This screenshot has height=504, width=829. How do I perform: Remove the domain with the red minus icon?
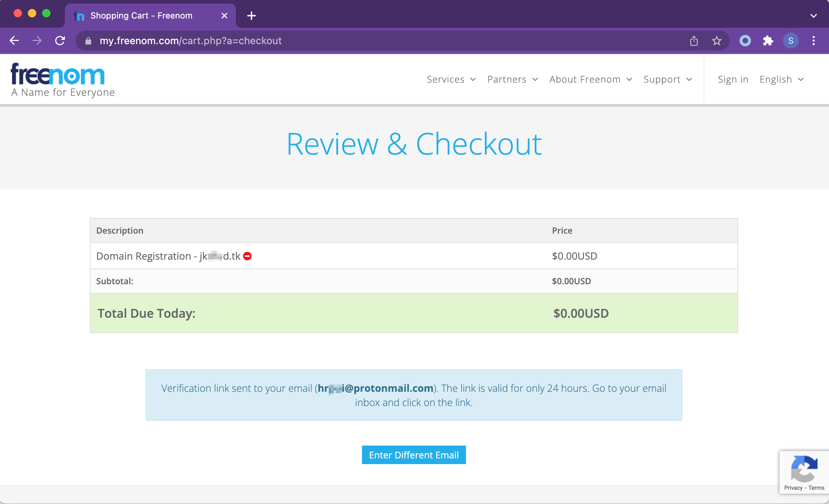[247, 256]
